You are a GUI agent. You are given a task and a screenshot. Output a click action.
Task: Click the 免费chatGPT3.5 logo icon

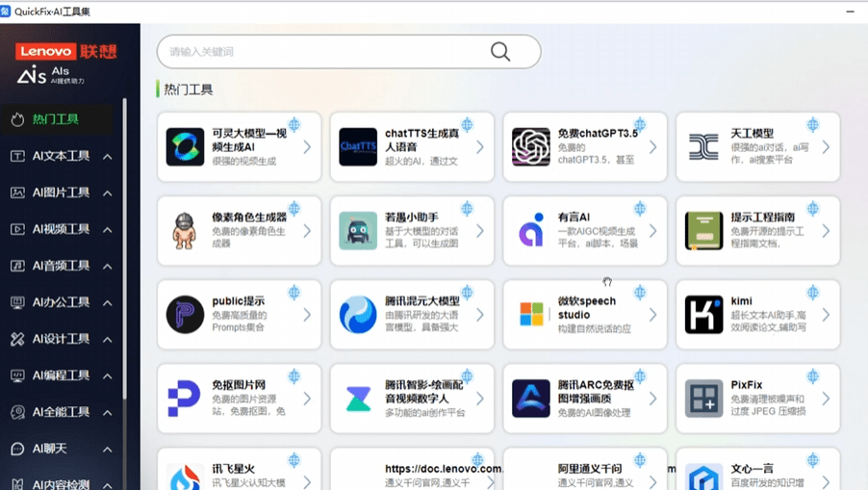[x=531, y=147]
